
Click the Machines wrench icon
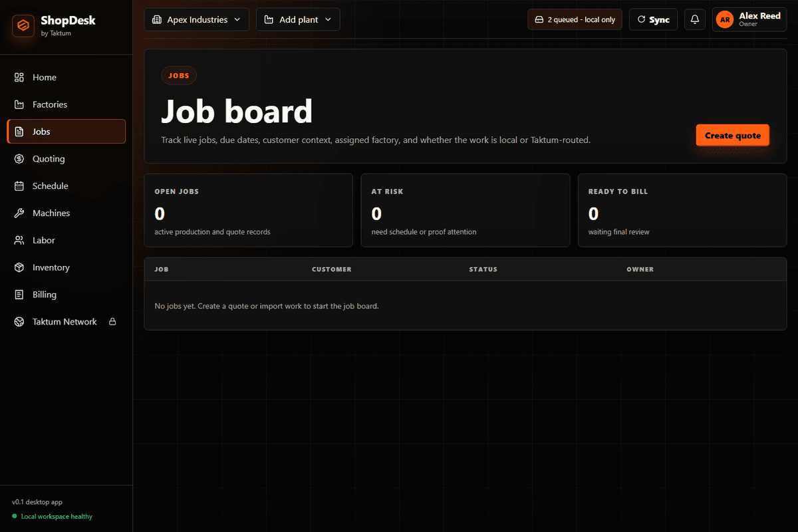(19, 213)
